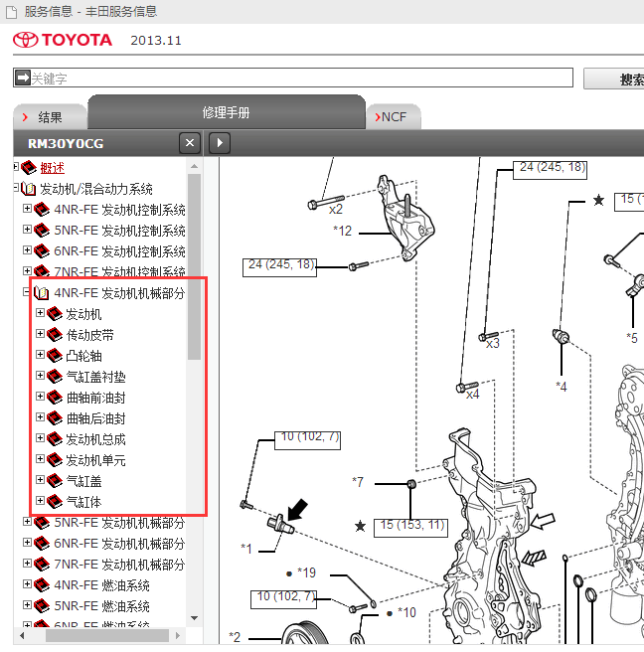This screenshot has width=644, height=652.
Task: Click the engine mount bracket *12 in diagram
Action: 405,219
